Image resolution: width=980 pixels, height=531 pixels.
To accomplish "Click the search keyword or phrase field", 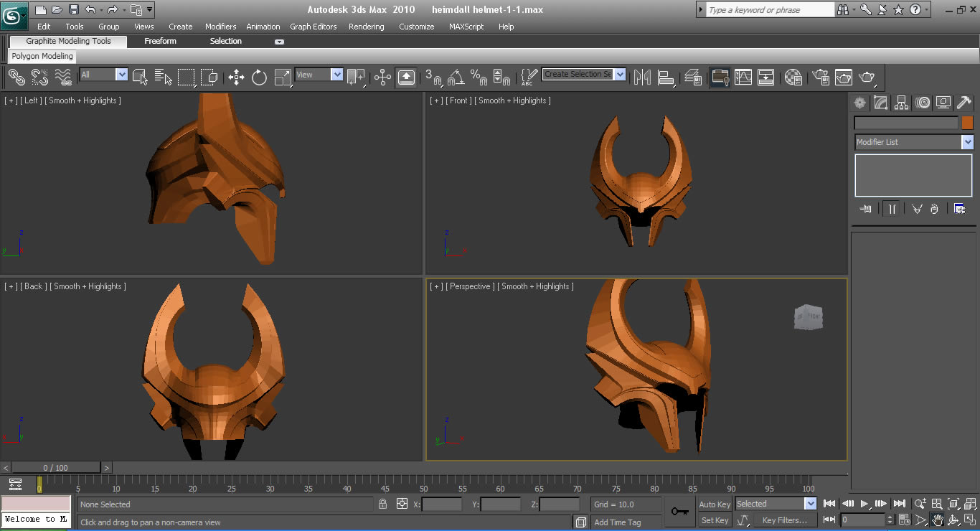I will [770, 10].
